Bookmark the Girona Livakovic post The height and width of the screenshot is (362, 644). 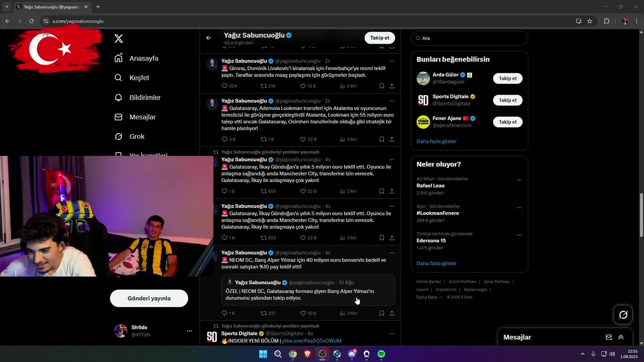click(382, 86)
